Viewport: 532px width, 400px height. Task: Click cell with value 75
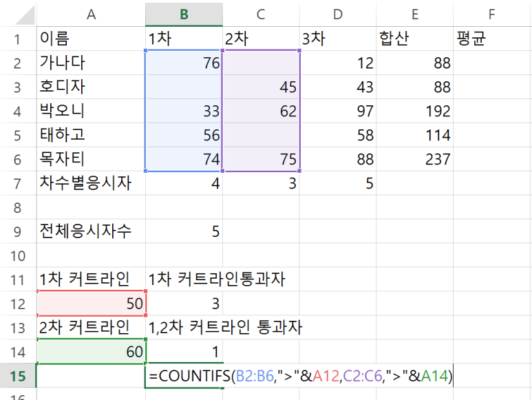pos(261,160)
